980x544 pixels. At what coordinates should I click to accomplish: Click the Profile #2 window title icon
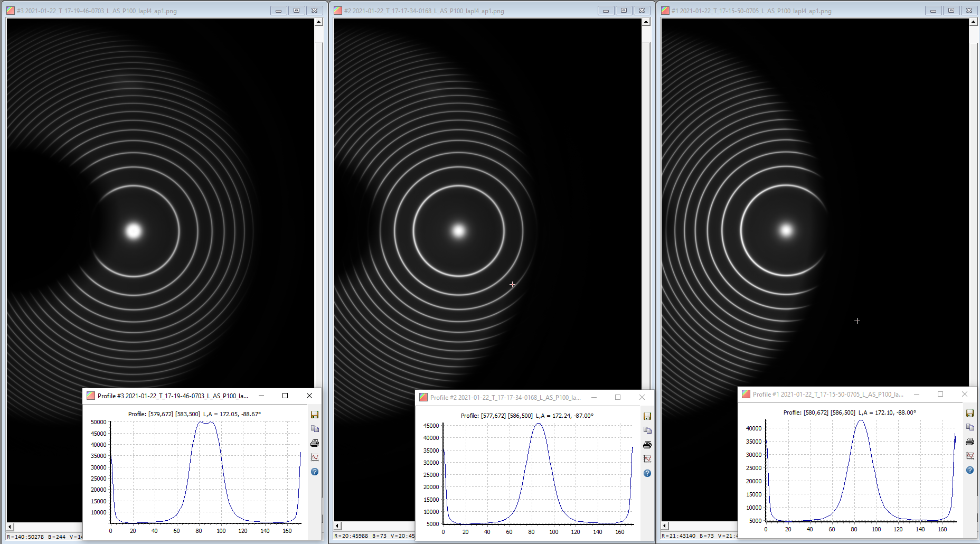(423, 397)
